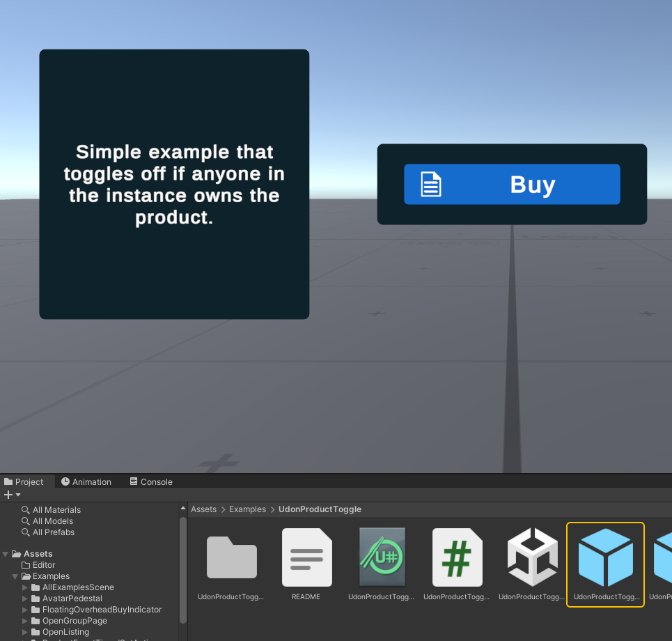Collapse the Examples folder arrow
Viewport: 672px width, 641px height.
tap(15, 576)
